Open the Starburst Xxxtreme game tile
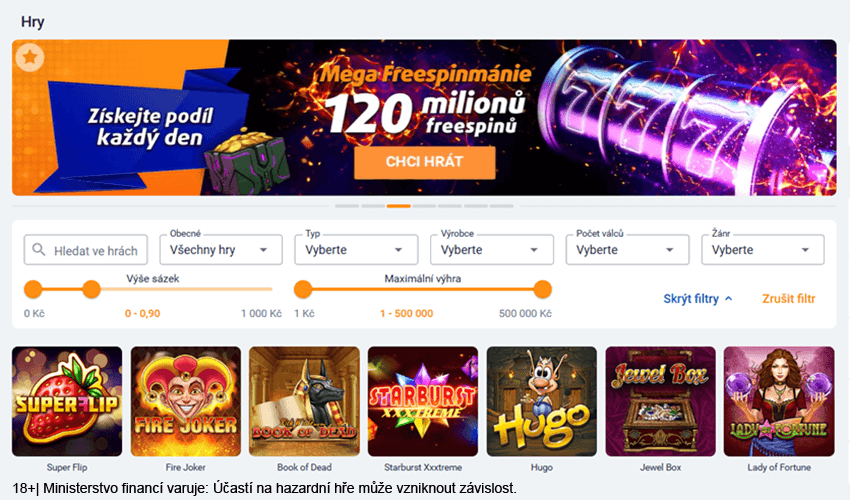Image resolution: width=850 pixels, height=500 pixels. coord(423,401)
